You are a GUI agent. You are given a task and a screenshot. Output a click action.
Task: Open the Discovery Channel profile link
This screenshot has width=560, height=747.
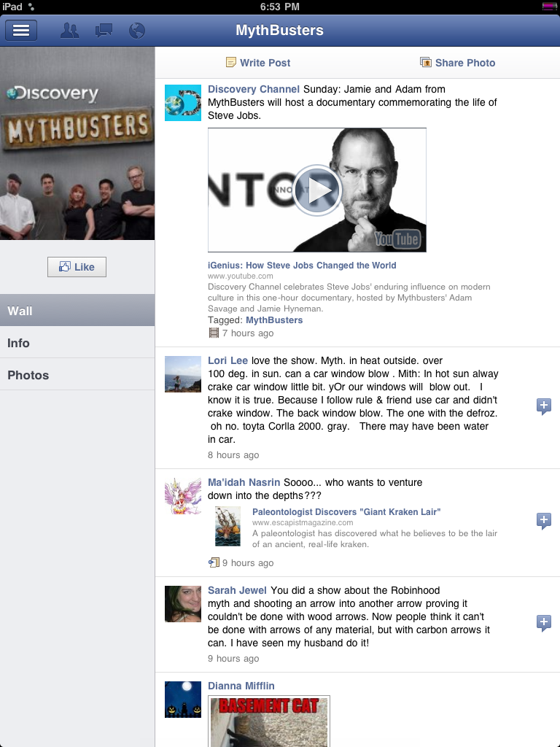coord(253,89)
